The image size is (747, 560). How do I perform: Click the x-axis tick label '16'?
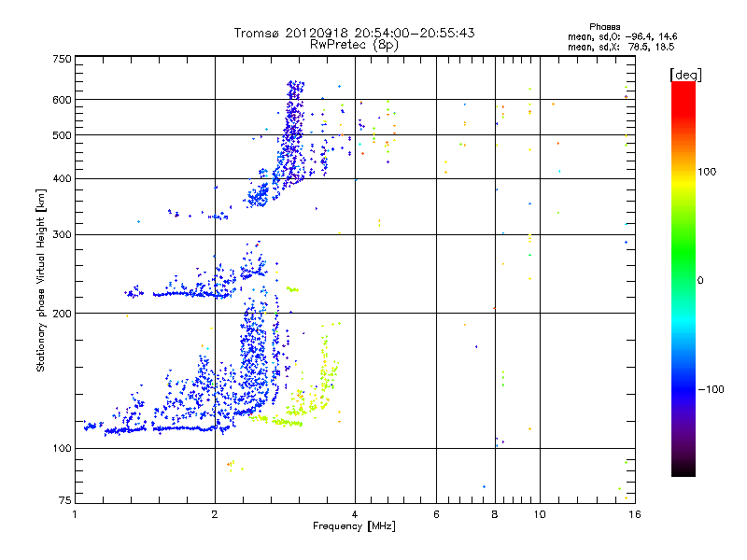tap(635, 514)
